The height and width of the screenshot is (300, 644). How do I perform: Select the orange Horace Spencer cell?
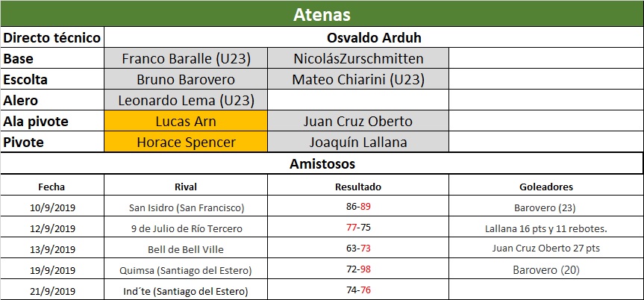(186, 142)
